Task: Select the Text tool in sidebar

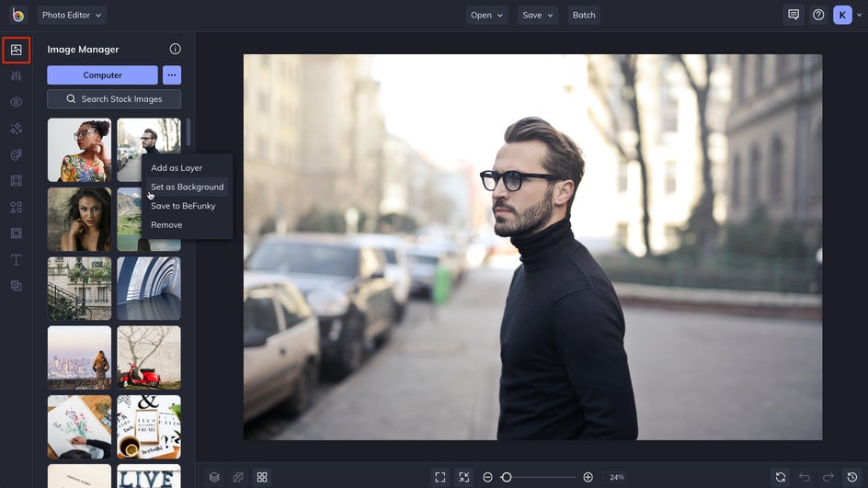Action: [x=16, y=259]
